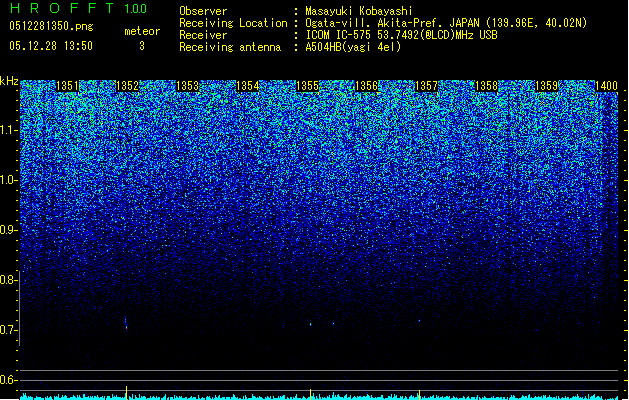Click the yellow detection tick below 1357
629x400 pixels.
pyautogui.click(x=420, y=395)
